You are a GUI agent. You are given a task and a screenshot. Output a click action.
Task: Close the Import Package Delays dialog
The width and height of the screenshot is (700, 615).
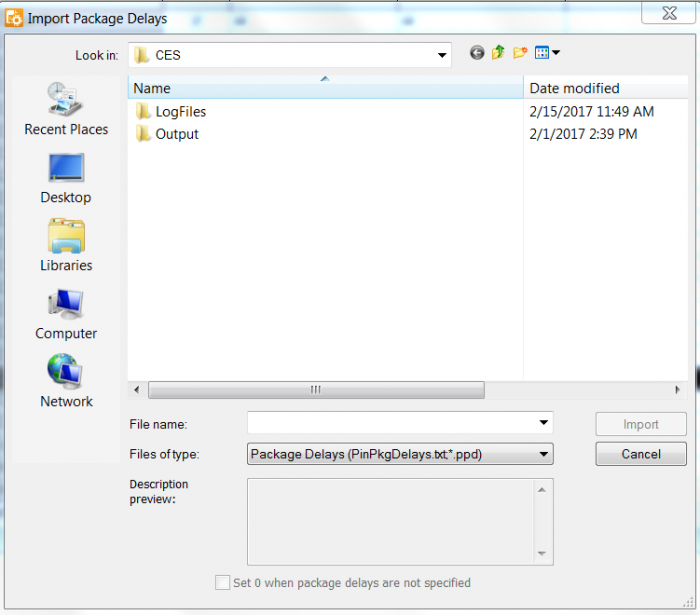coord(669,12)
